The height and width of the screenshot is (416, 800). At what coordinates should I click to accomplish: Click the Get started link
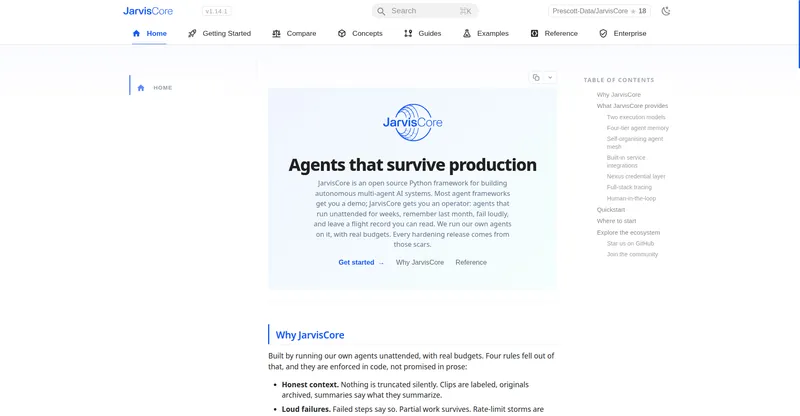pos(361,262)
